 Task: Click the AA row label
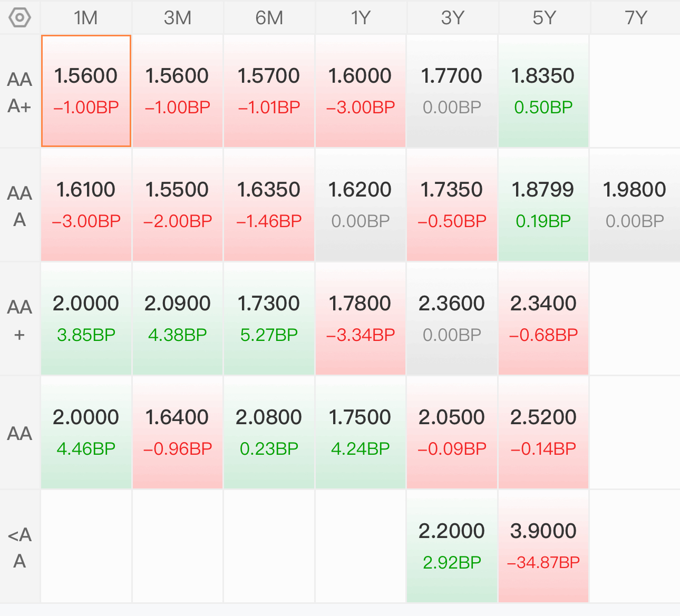20,433
